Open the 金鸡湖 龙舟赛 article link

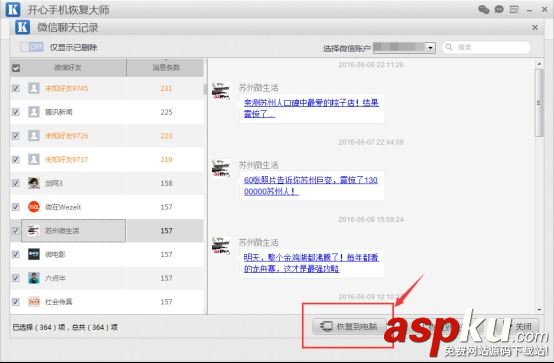point(311,263)
